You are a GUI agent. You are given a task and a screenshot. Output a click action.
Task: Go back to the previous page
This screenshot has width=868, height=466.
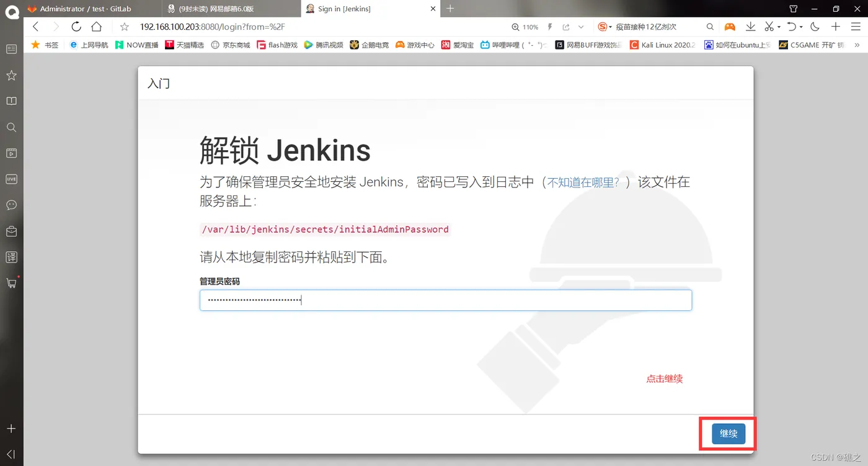35,27
